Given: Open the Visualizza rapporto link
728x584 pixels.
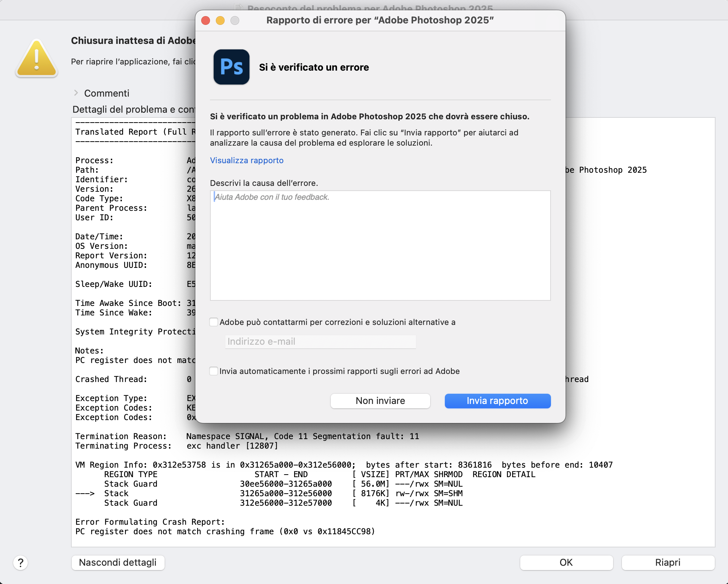Looking at the screenshot, I should [x=247, y=160].
